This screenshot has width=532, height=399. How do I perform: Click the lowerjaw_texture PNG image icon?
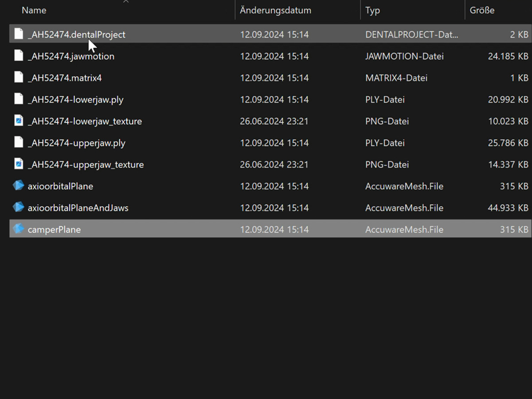coord(18,121)
